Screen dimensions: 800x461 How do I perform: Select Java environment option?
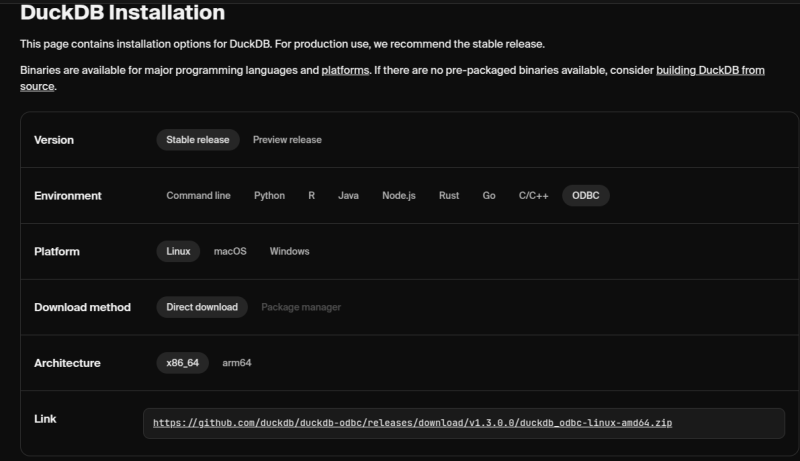click(348, 196)
